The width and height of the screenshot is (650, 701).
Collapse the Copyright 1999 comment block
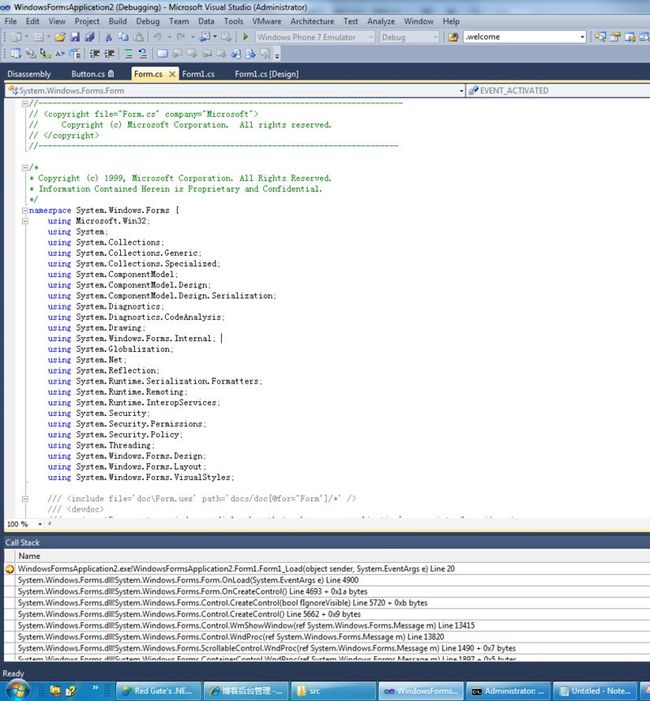pos(25,168)
